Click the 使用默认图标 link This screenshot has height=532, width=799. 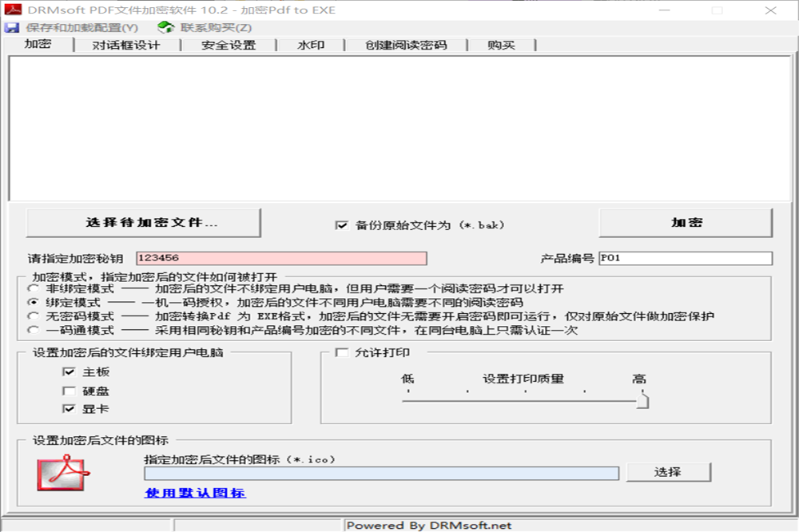[195, 493]
